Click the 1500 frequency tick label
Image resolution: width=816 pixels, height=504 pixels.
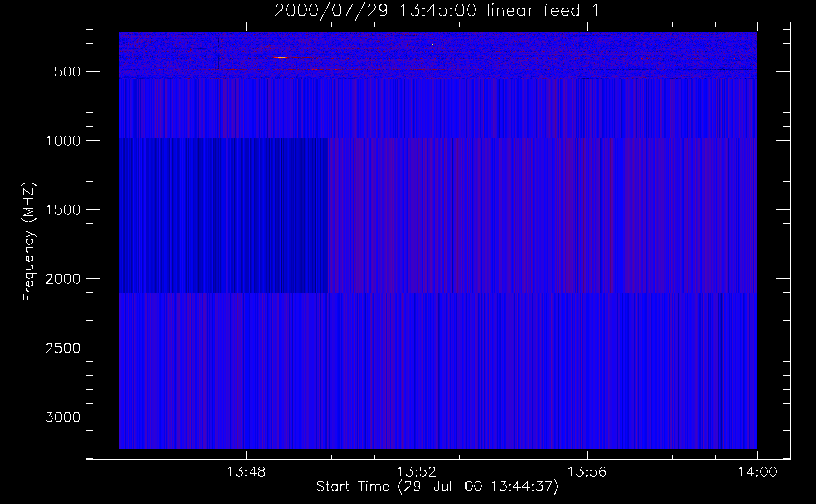tap(63, 210)
